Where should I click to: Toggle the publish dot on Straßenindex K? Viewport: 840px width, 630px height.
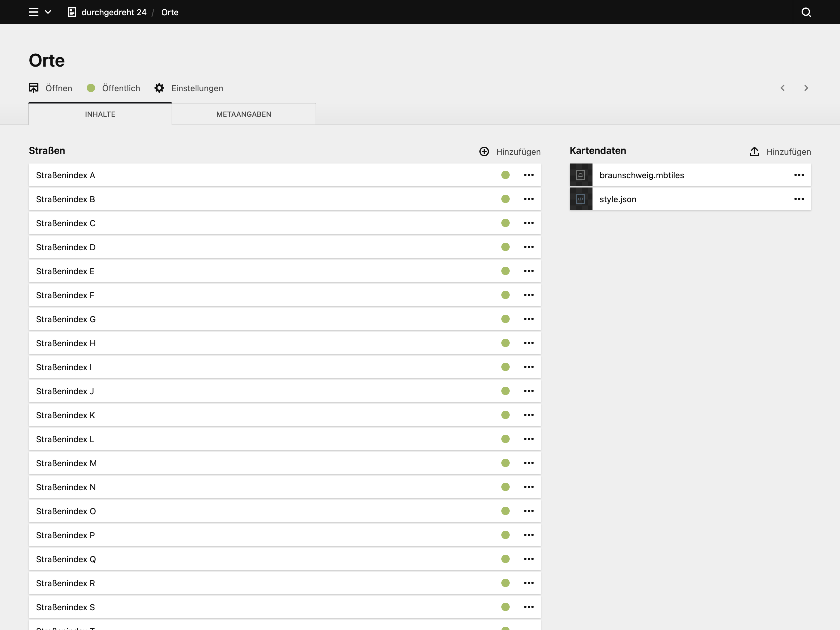(x=505, y=415)
